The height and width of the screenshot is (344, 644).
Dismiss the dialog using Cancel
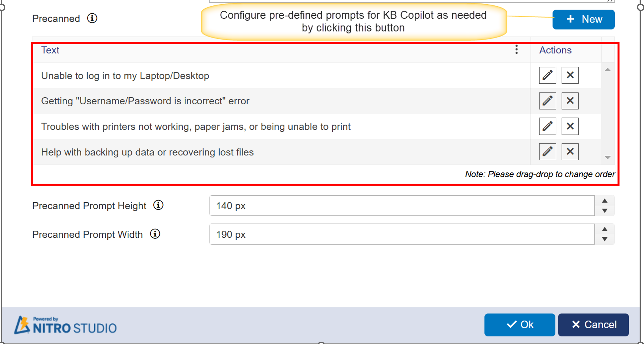pos(593,324)
